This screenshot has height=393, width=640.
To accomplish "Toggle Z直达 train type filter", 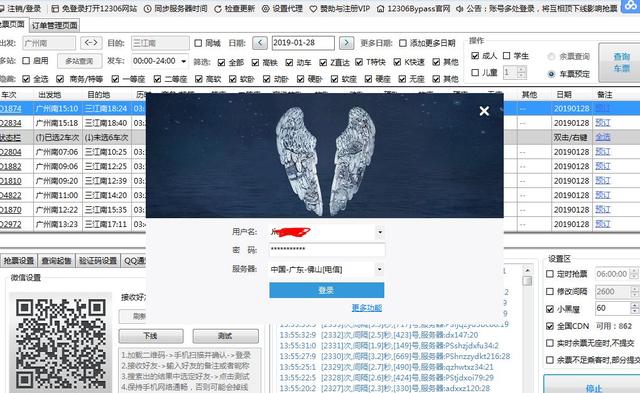I will click(323, 62).
